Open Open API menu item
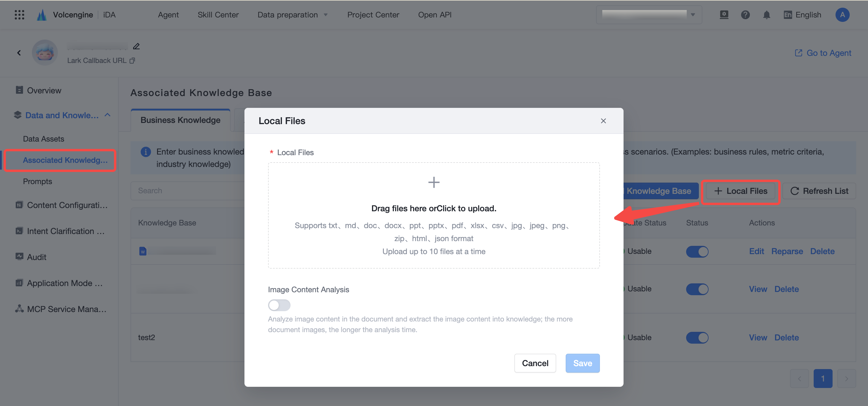Screen dimensions: 868x406 tap(435, 15)
